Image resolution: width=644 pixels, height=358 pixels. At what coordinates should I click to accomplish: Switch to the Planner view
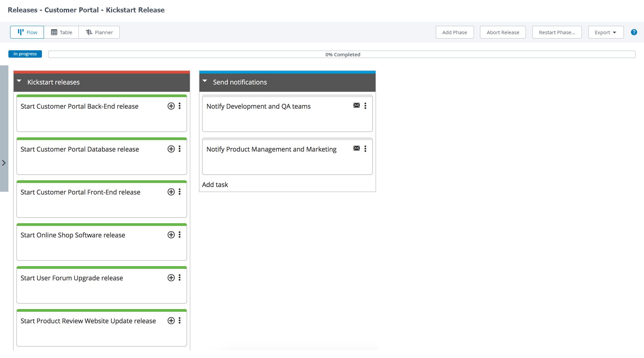point(99,32)
